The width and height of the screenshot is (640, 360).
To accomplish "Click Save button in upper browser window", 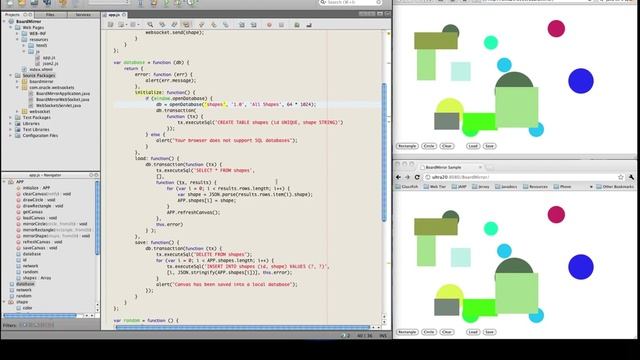I will pyautogui.click(x=489, y=146).
